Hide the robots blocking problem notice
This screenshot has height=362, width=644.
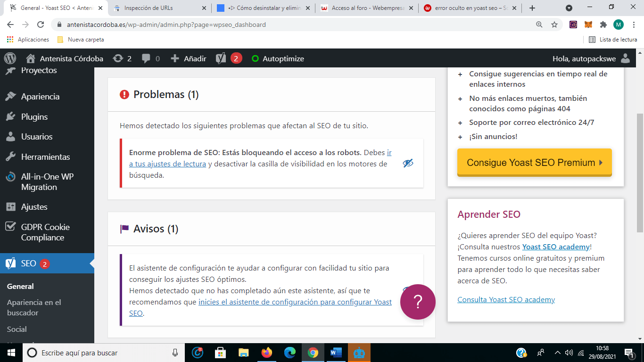(408, 163)
